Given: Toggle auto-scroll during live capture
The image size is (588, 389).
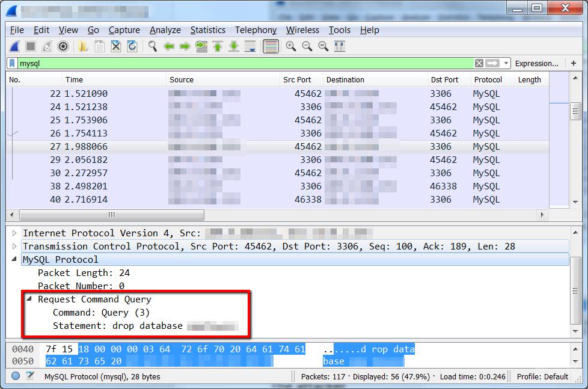Looking at the screenshot, I should [250, 46].
